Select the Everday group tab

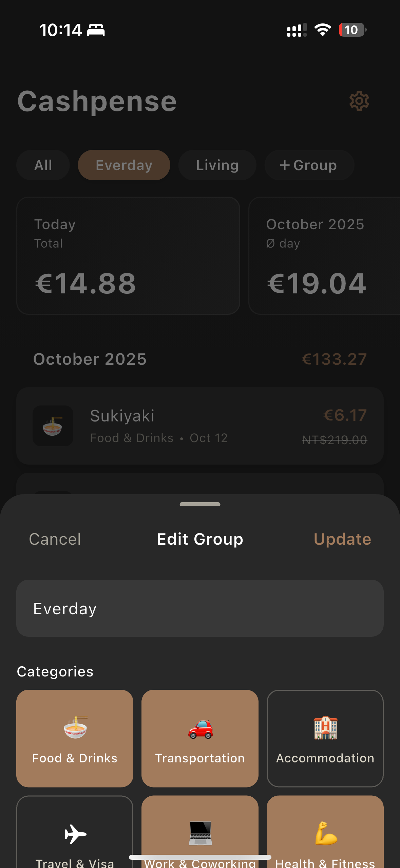[x=124, y=165]
